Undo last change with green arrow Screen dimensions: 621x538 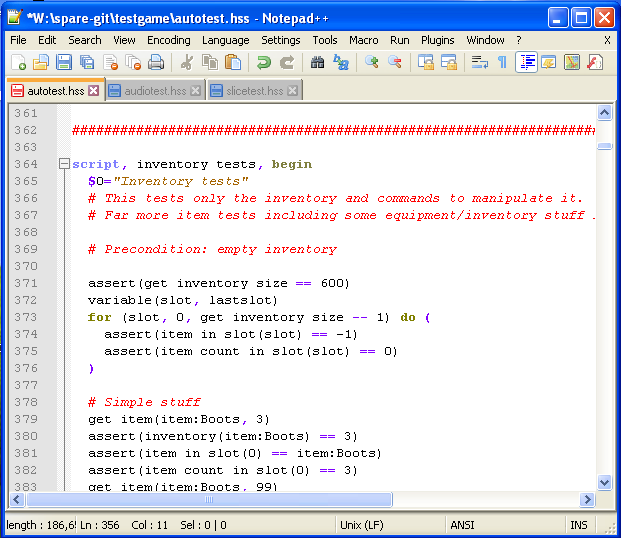(263, 63)
